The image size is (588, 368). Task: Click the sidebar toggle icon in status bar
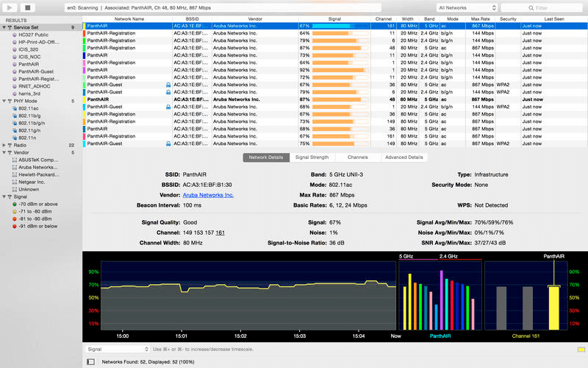pos(90,361)
